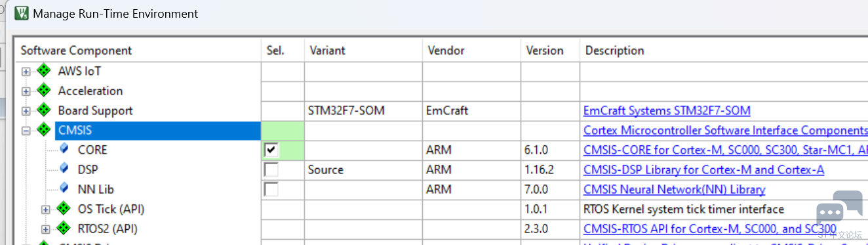
Task: Select the AWS IoT tree row
Action: coord(80,71)
